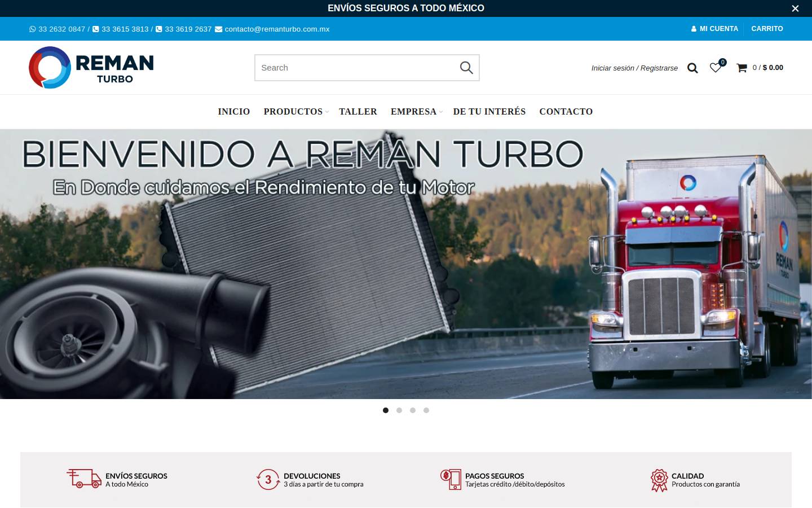Open WhatsApp number 33 2632 0847

[61, 29]
